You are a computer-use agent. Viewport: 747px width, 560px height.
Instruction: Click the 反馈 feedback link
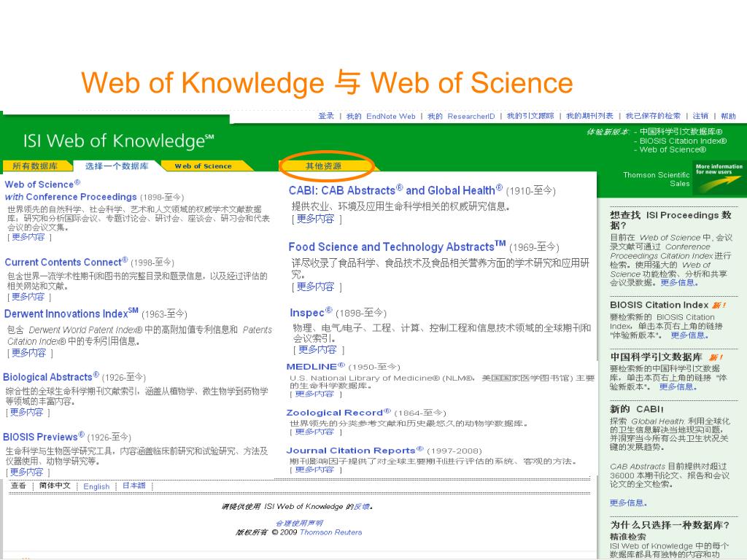362,507
